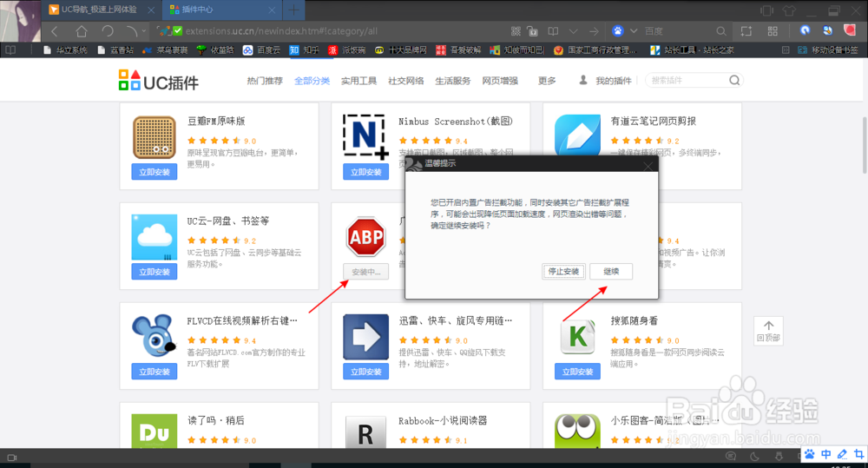Click the UC云 cloud icon
868x468 pixels.
[x=155, y=237]
